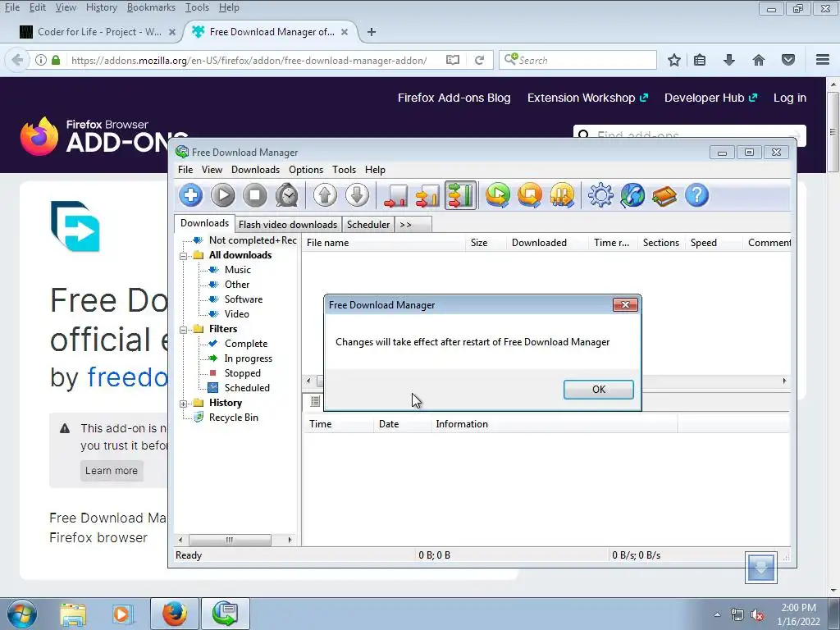Switch to the Scheduler tab
Image resolution: width=840 pixels, height=630 pixels.
[368, 225]
